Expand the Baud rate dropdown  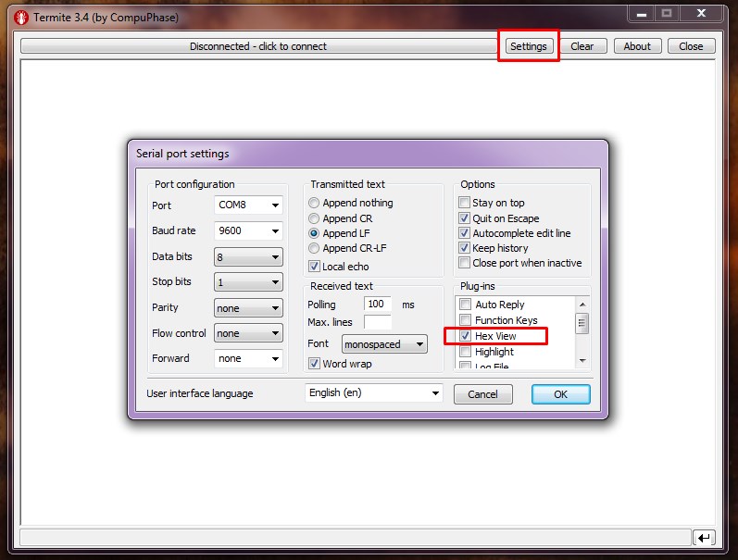tap(248, 231)
